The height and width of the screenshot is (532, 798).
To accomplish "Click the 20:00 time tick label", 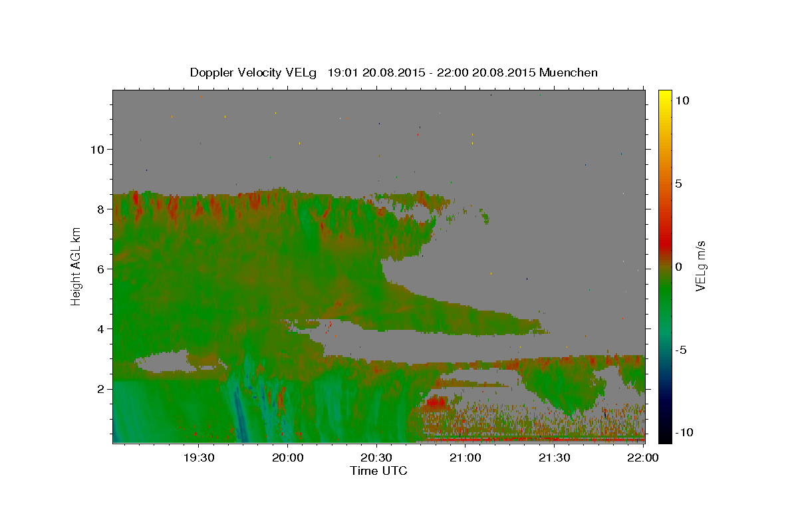I will [287, 458].
